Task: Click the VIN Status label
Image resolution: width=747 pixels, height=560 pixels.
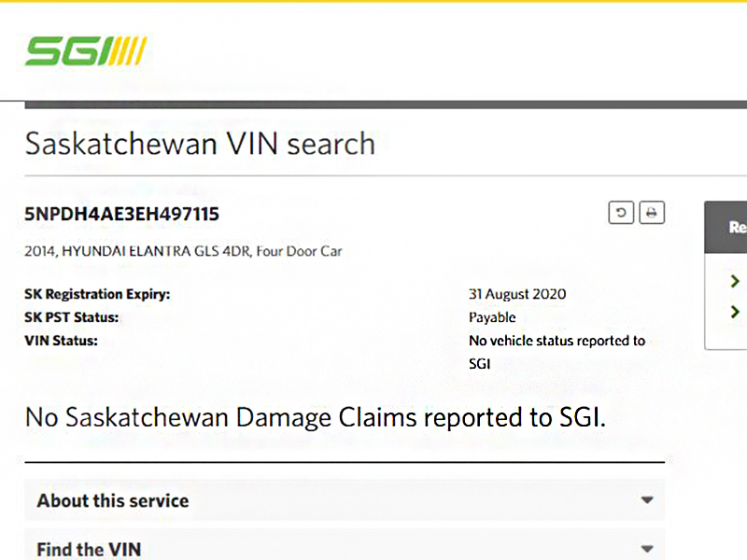Action: click(61, 341)
